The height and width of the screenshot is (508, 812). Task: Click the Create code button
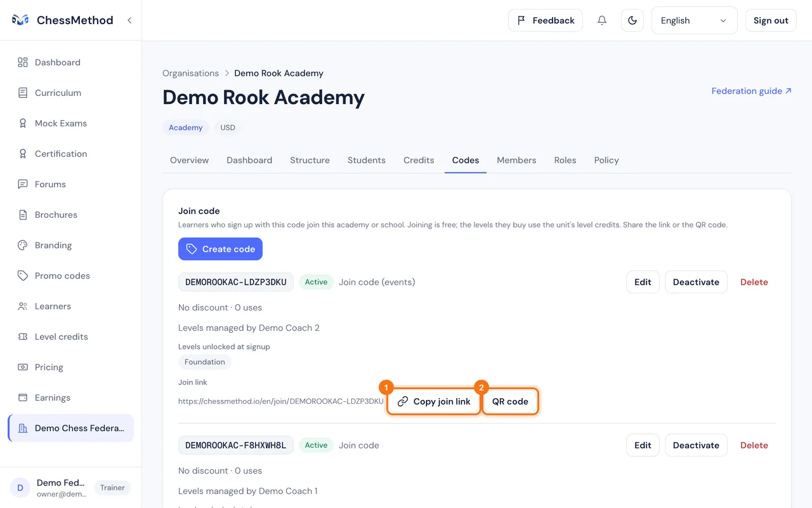point(220,249)
